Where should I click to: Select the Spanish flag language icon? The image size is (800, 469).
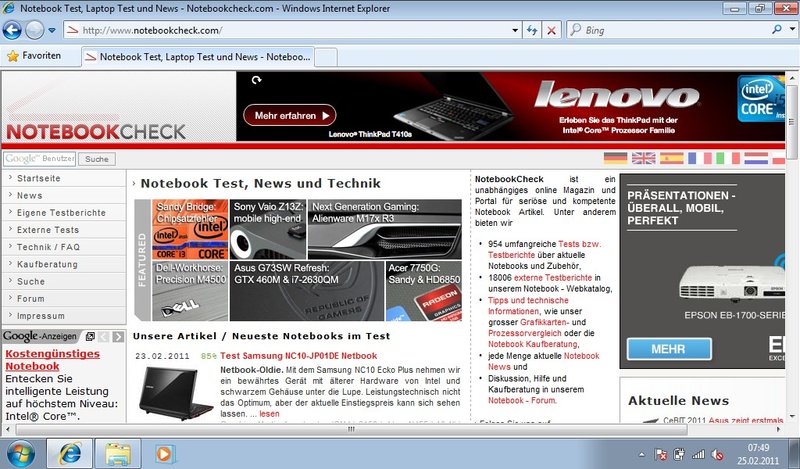click(x=671, y=158)
